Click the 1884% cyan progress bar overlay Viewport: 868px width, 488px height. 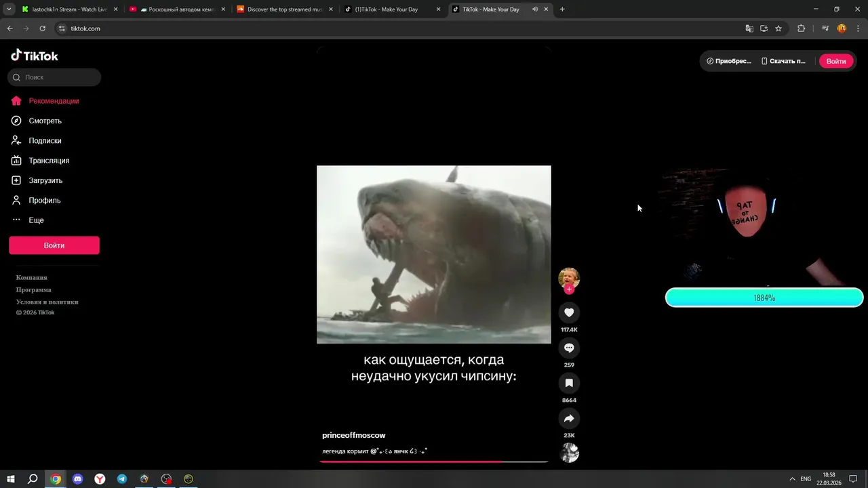[764, 298]
